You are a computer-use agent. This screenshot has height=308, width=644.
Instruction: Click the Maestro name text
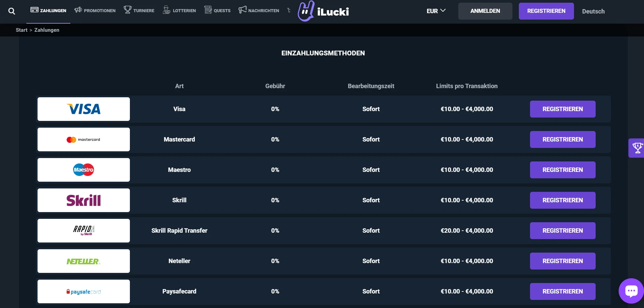(x=179, y=170)
